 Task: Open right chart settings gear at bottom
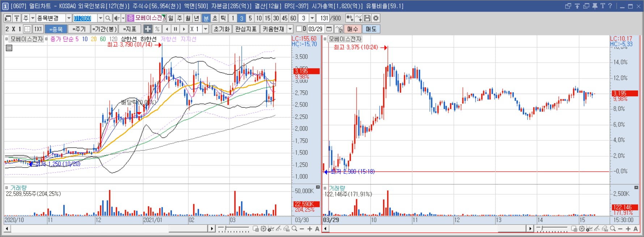point(582,229)
